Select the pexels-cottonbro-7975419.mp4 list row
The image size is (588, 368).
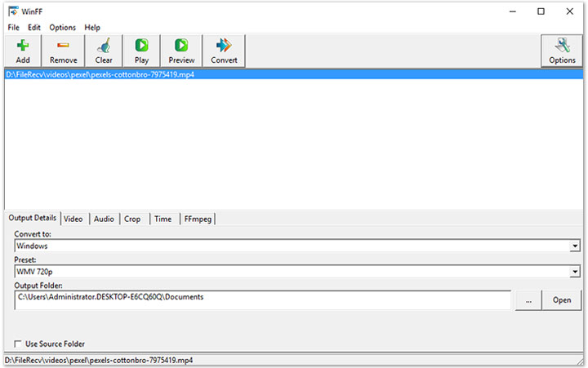click(x=294, y=74)
